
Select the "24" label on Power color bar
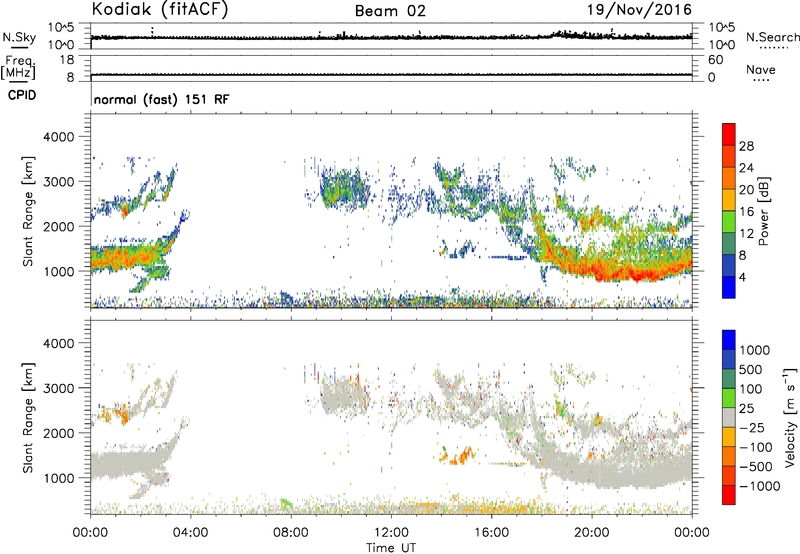point(746,168)
